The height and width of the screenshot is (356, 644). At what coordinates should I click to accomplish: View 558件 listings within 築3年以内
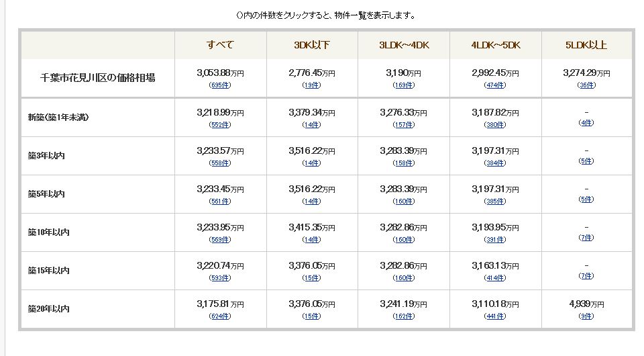tap(220, 163)
